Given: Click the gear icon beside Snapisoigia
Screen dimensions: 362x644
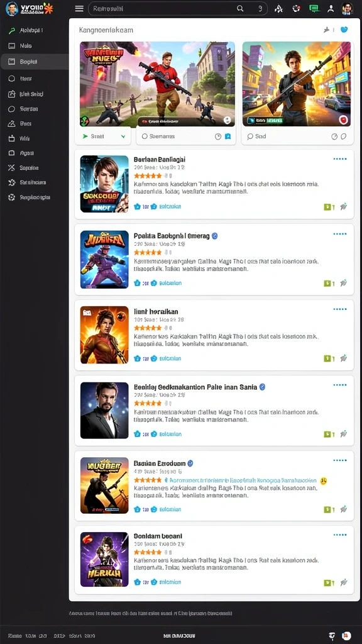Looking at the screenshot, I should pyautogui.click(x=11, y=197).
